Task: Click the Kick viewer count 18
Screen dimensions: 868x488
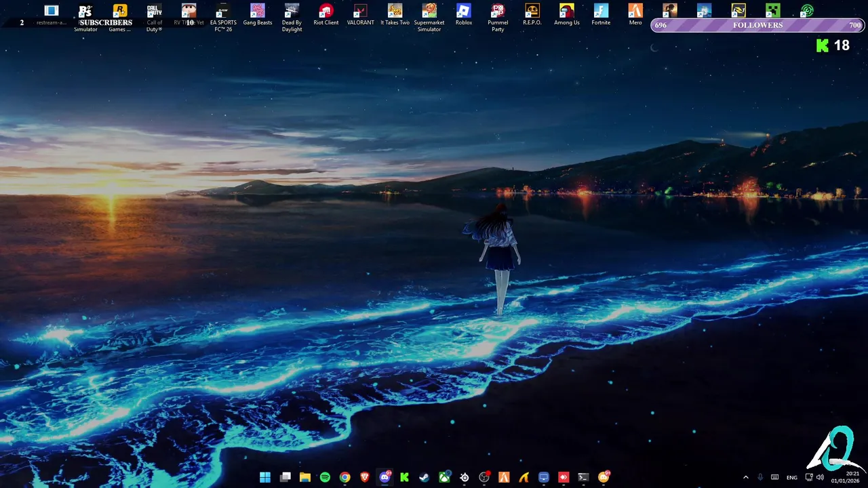Action: coord(842,45)
